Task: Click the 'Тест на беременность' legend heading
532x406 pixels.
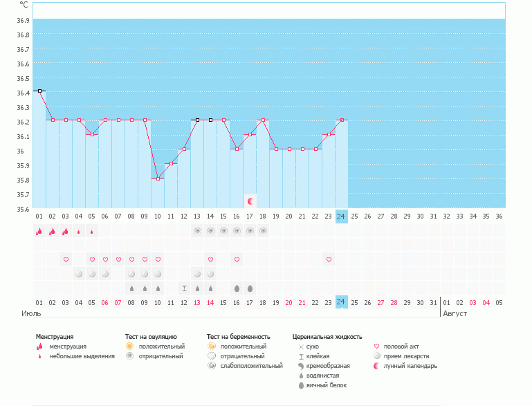Action: point(238,336)
